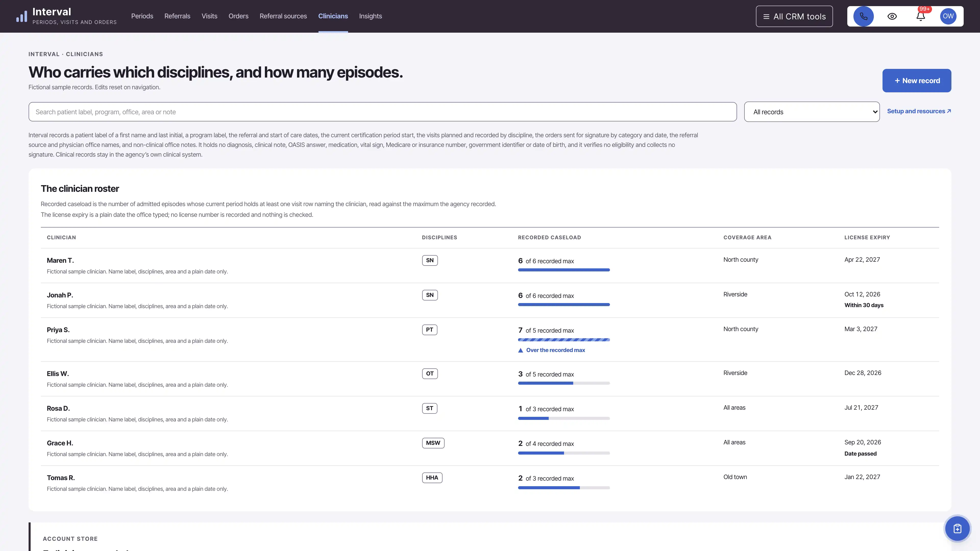Screen dimensions: 980x551
Task: Click the Apr 22, 2027 expiry date
Action: (x=862, y=260)
